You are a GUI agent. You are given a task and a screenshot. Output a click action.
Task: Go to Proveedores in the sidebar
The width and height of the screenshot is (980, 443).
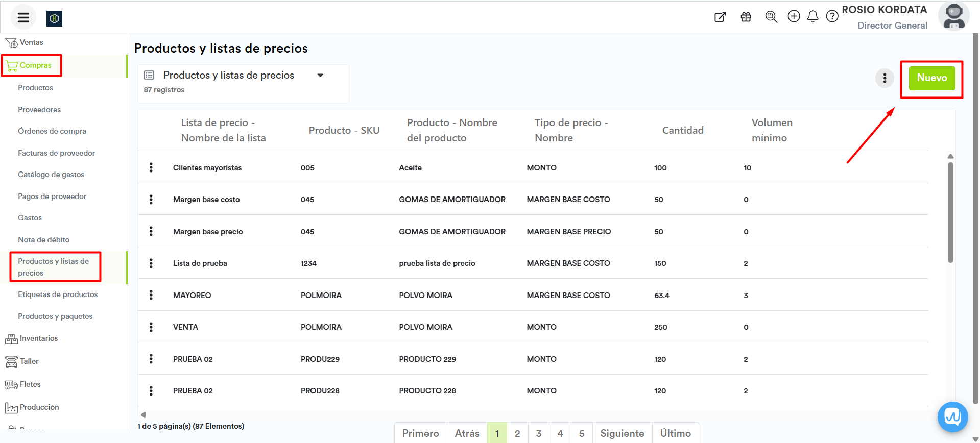[x=39, y=110]
